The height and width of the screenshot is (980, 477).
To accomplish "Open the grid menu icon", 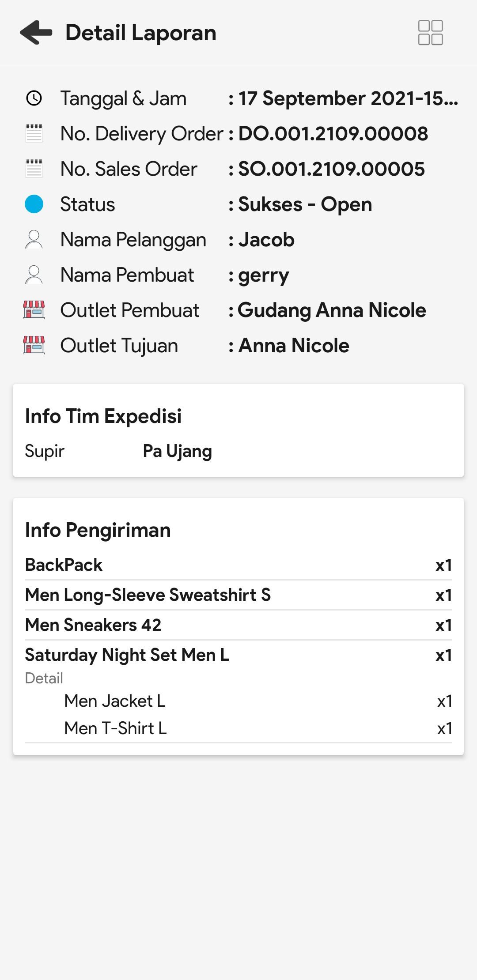I will coord(430,33).
